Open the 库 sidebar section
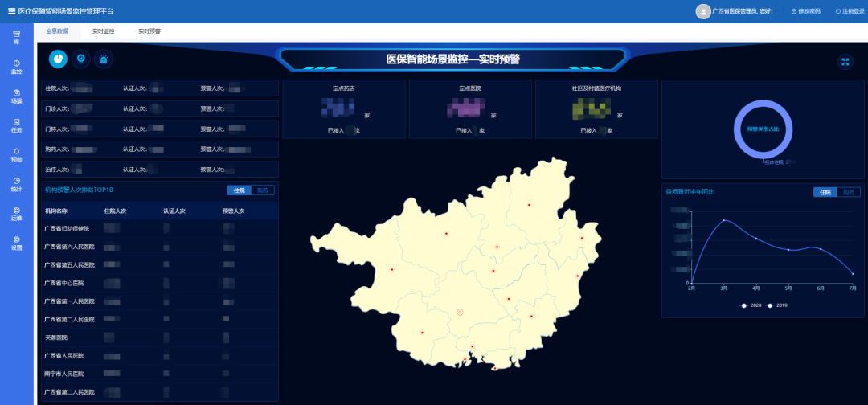Viewport: 868px width, 405px height. (x=17, y=37)
